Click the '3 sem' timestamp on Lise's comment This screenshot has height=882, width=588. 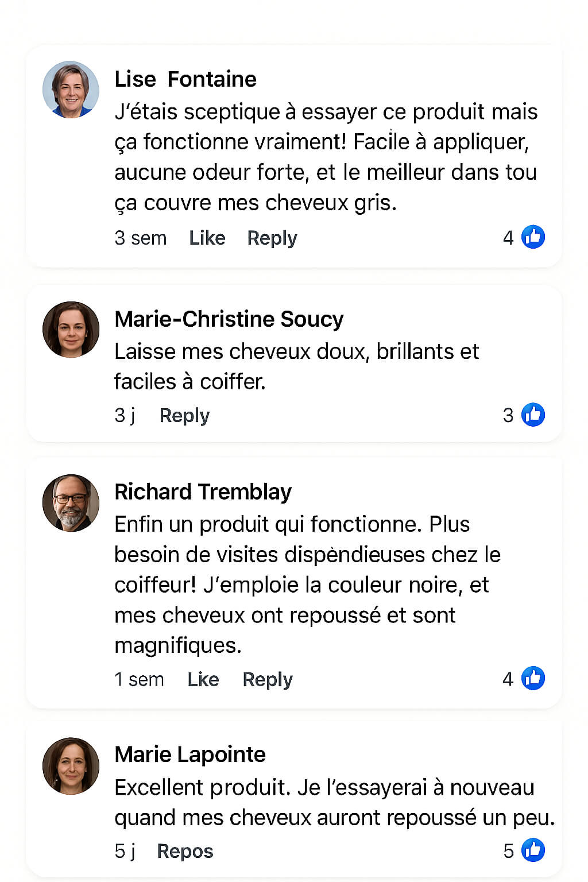[141, 238]
